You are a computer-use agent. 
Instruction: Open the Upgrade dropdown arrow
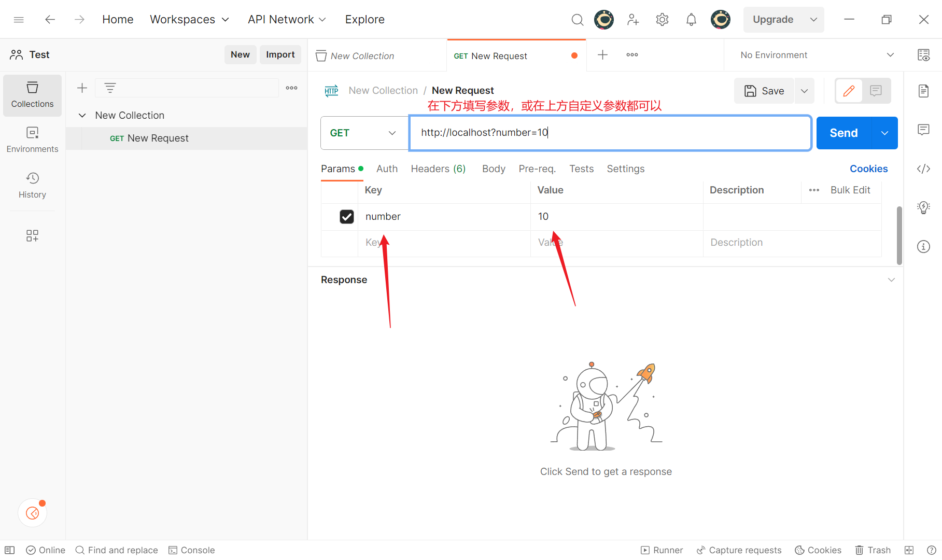[x=813, y=20]
